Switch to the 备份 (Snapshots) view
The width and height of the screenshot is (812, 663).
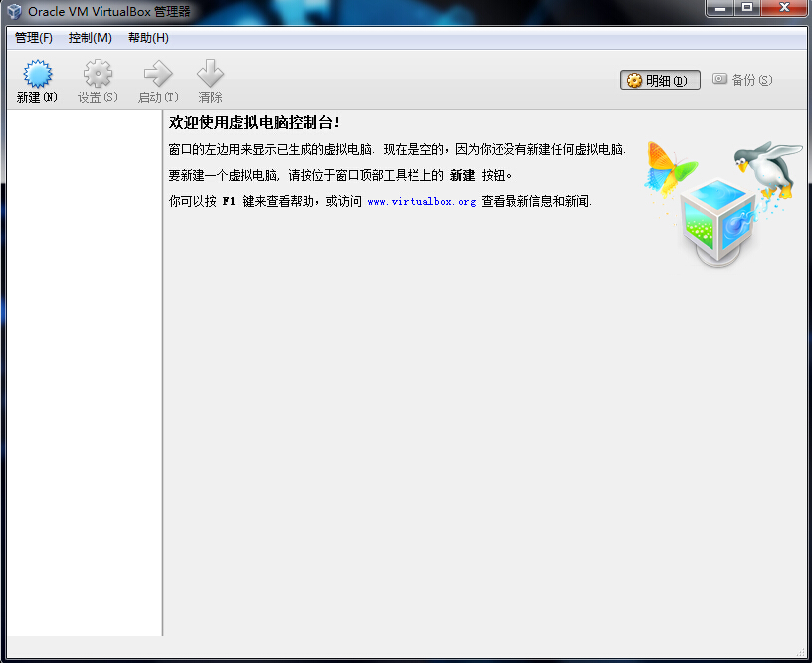[742, 80]
